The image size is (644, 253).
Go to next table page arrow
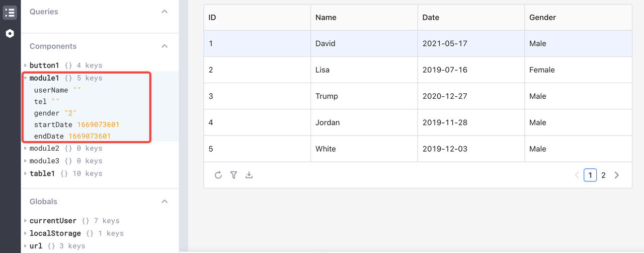click(x=617, y=175)
